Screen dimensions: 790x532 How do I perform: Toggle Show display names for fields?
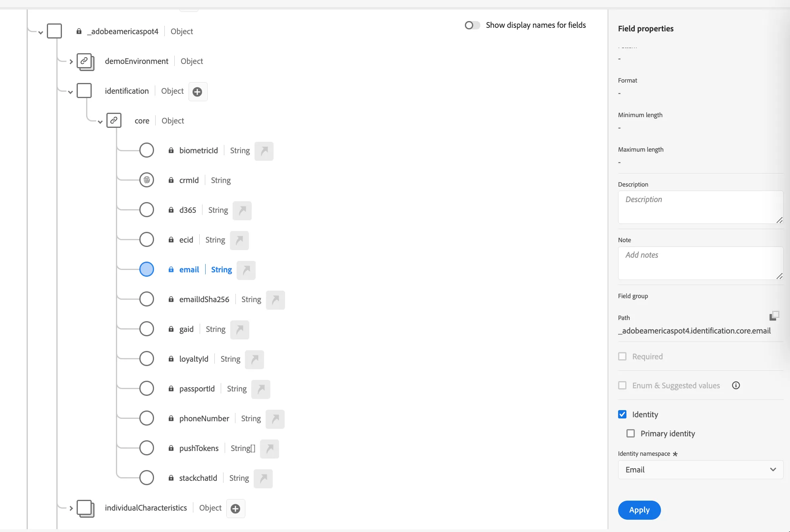coord(472,25)
